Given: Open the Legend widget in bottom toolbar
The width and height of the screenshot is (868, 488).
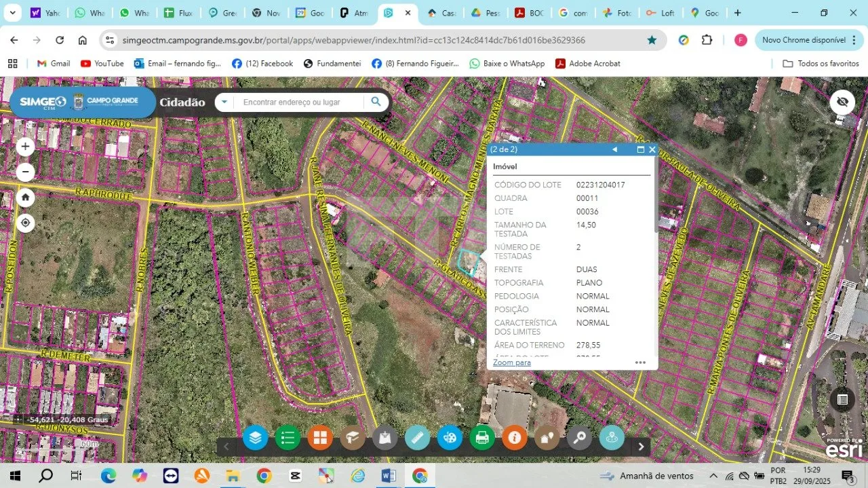Looking at the screenshot, I should tap(288, 438).
